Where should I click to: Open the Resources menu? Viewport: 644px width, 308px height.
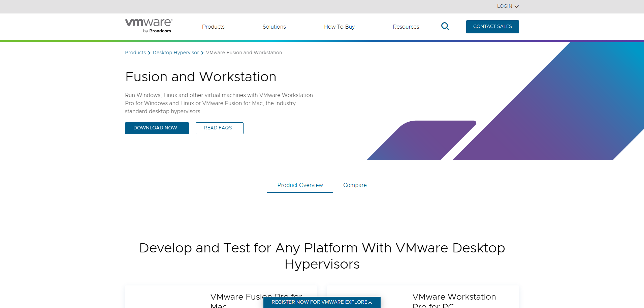click(x=406, y=27)
